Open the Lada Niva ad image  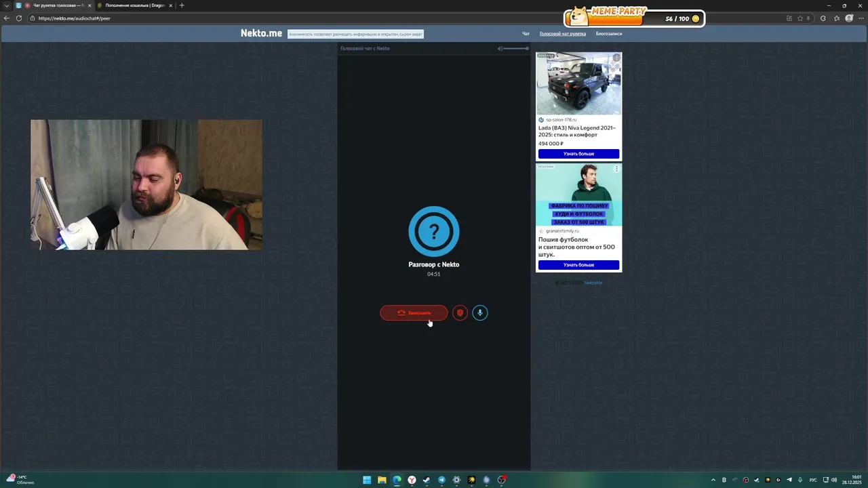click(x=578, y=83)
